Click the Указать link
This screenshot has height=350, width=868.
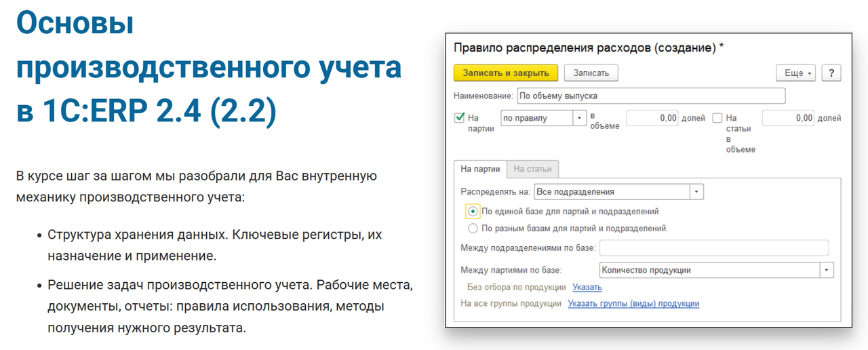587,287
